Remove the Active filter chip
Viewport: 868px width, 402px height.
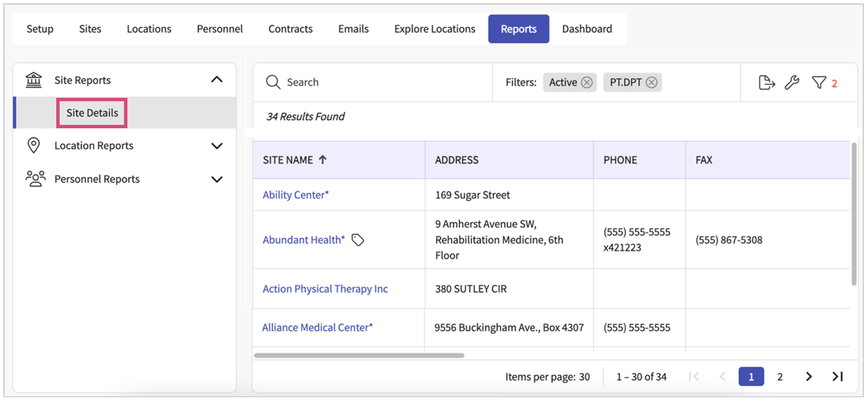pyautogui.click(x=587, y=83)
